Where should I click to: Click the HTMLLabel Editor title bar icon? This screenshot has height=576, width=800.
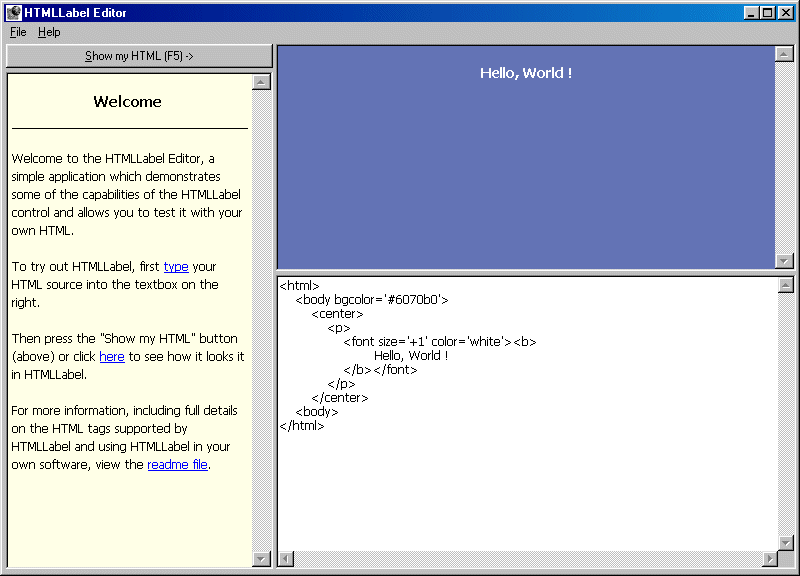point(13,13)
